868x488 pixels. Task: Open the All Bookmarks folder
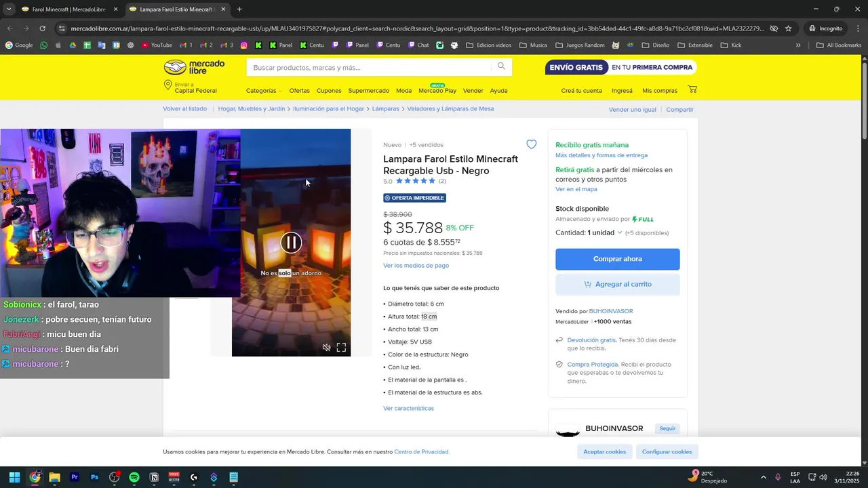click(x=838, y=45)
